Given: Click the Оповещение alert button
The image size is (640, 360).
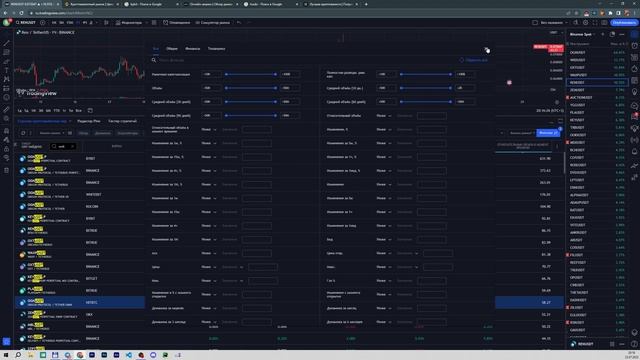Looking at the screenshot, I should 176,23.
